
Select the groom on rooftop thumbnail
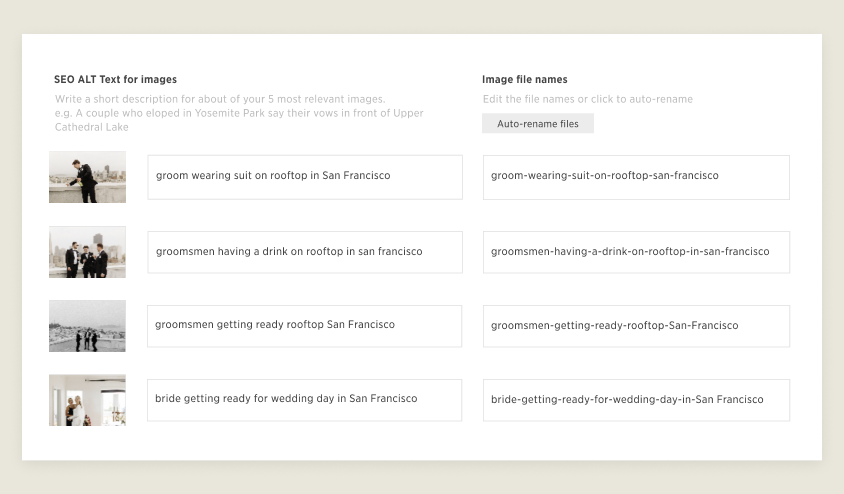[x=87, y=177]
